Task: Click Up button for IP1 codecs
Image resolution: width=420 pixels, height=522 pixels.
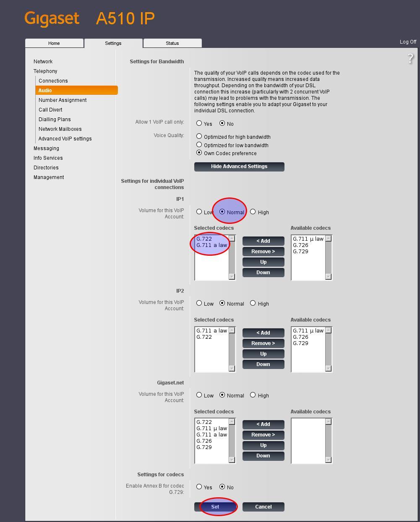Action: (x=263, y=262)
